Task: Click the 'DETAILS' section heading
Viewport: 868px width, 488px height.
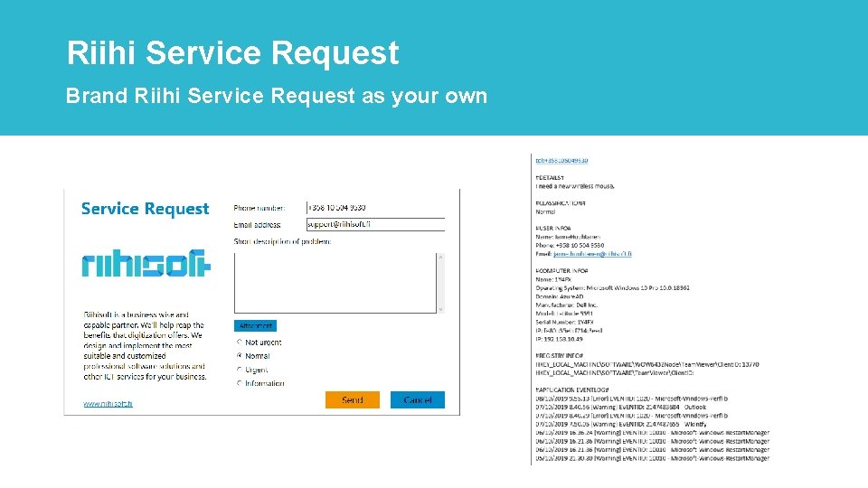Action: point(549,178)
